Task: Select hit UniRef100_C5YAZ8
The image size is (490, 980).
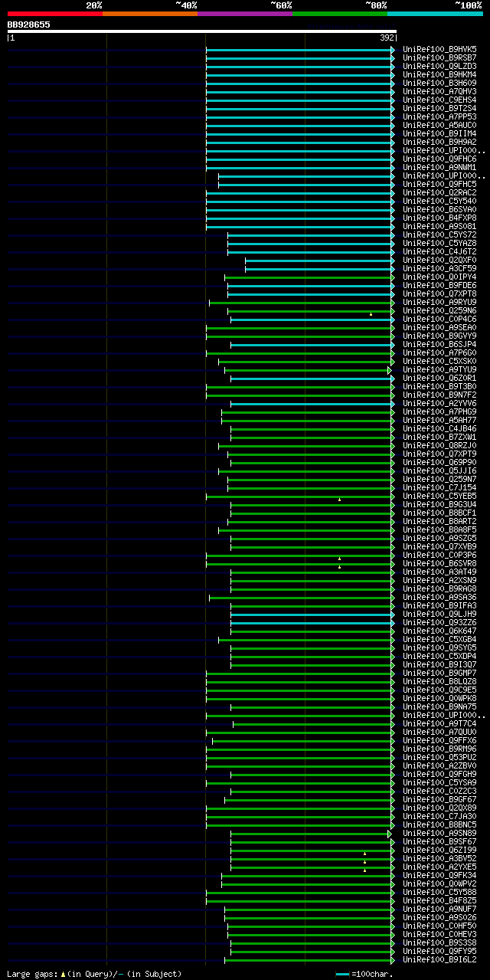Action: click(x=439, y=243)
